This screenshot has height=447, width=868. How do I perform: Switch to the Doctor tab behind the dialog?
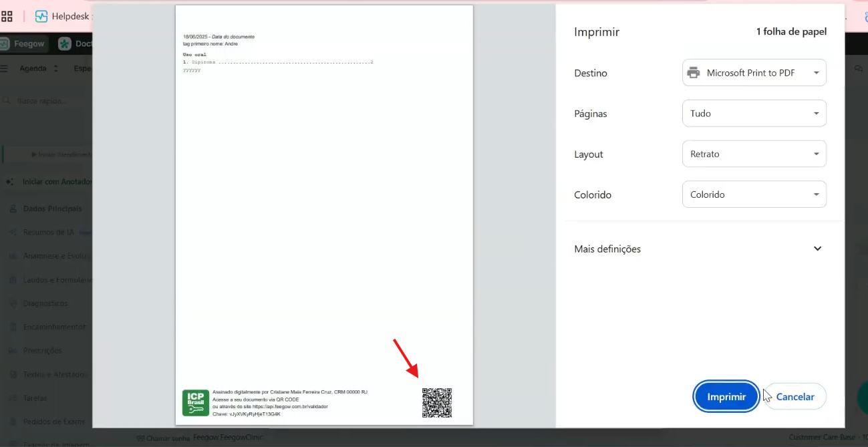(x=75, y=43)
